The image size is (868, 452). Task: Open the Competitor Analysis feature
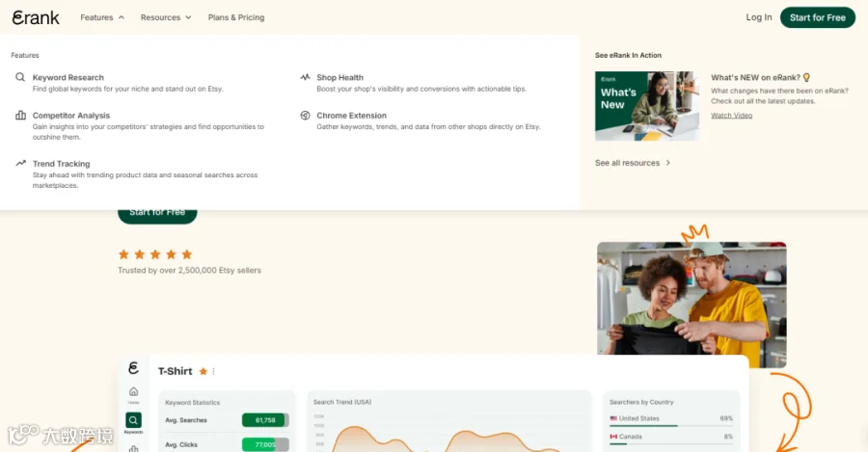[70, 116]
